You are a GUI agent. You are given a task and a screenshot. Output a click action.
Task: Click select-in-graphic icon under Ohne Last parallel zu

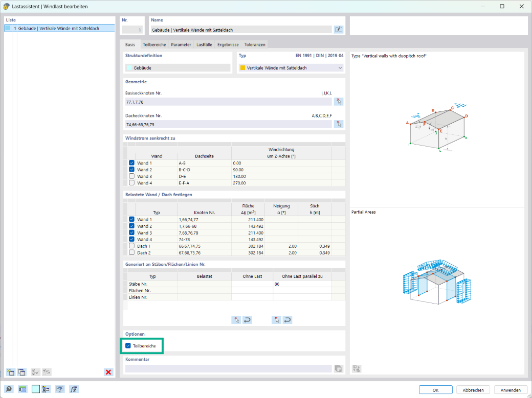(x=276, y=320)
